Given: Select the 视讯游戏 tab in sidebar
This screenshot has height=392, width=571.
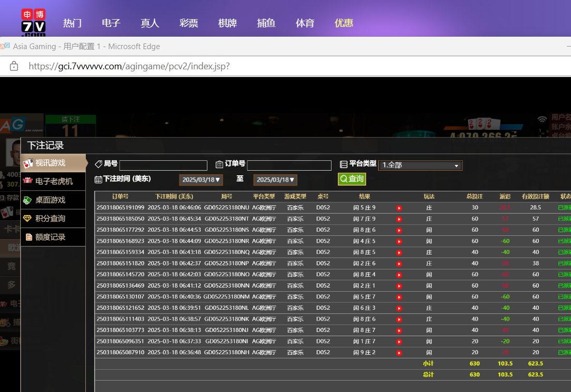Looking at the screenshot, I should (x=53, y=163).
